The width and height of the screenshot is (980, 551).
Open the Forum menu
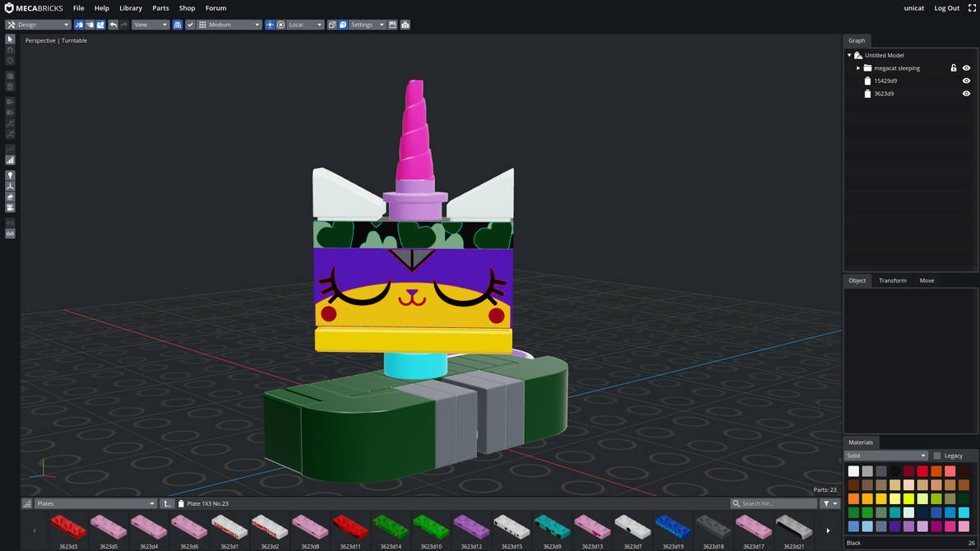[215, 8]
